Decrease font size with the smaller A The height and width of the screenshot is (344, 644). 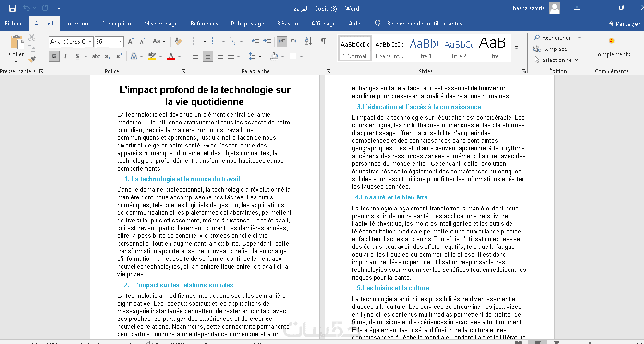(x=141, y=42)
